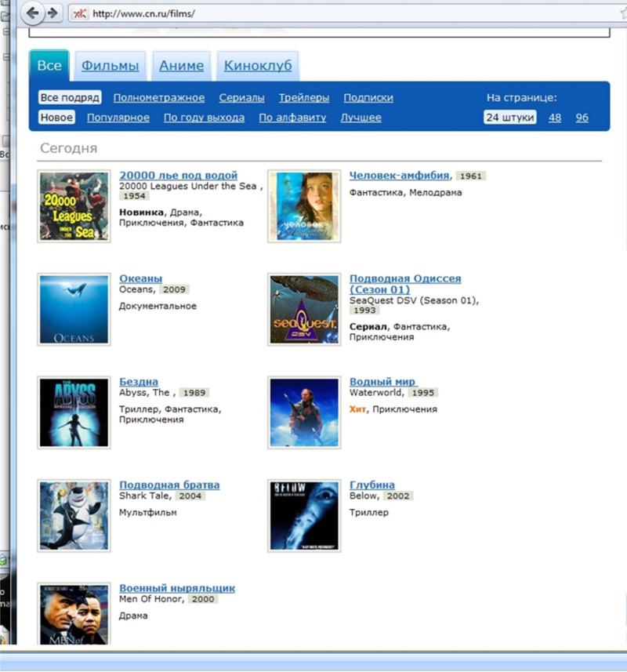Click the Хит label under Waterworld
The width and height of the screenshot is (627, 672).
[357, 409]
